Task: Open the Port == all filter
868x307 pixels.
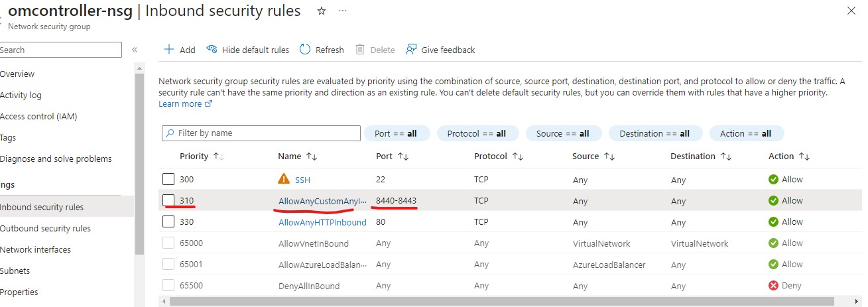Action: pos(396,133)
